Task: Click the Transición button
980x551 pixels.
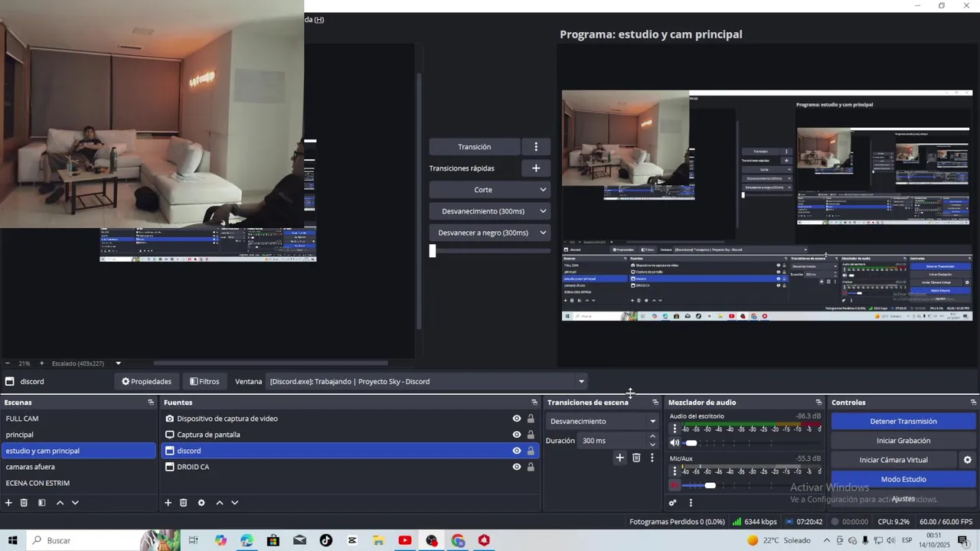Action: coord(475,147)
